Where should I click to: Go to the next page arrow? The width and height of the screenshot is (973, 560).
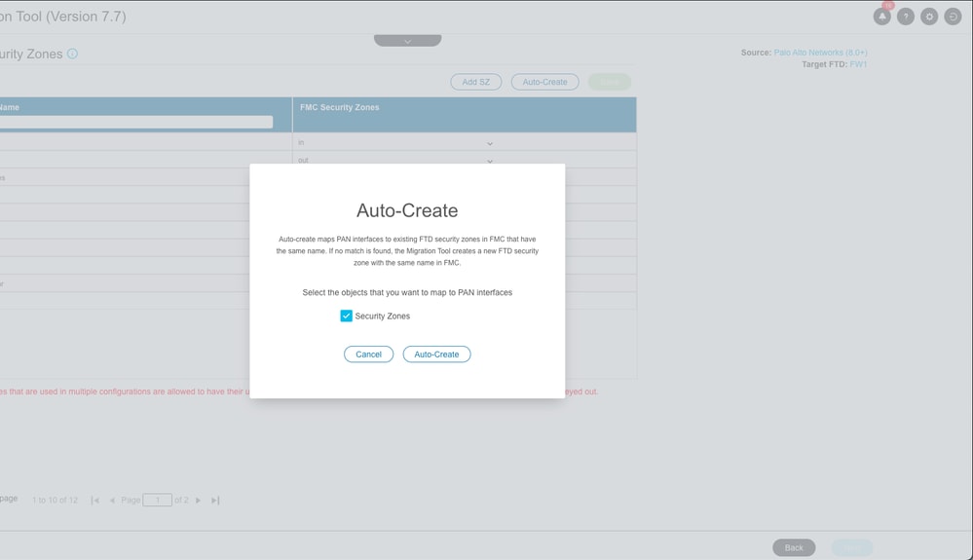198,500
